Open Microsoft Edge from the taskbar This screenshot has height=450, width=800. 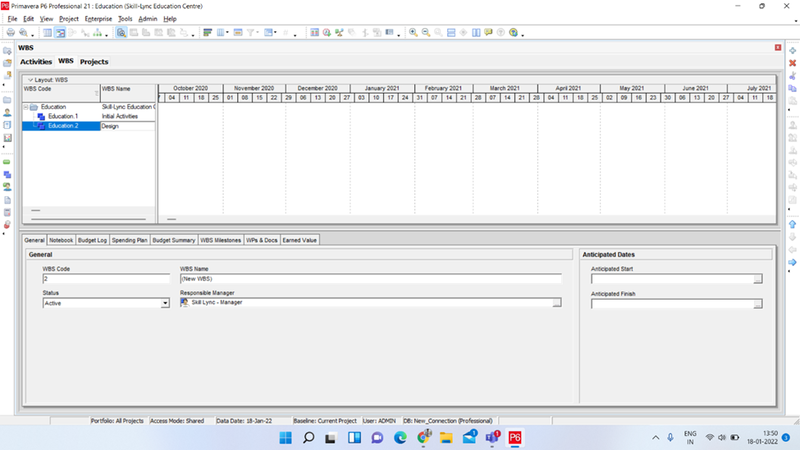[400, 438]
